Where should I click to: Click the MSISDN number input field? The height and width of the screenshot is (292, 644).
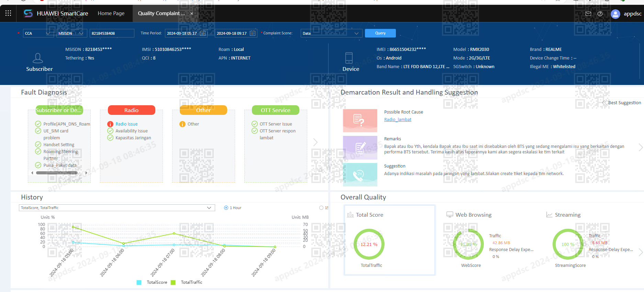click(112, 33)
